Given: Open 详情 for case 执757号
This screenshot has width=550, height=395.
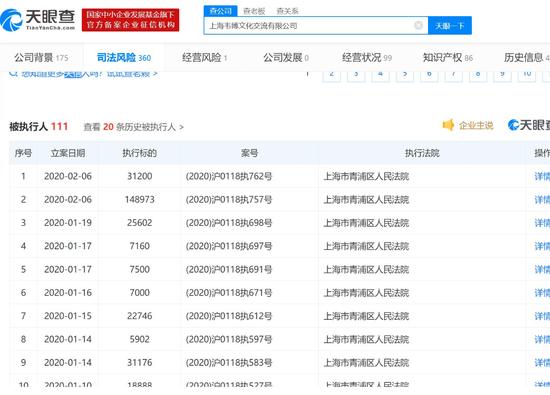Looking at the screenshot, I should tap(542, 199).
